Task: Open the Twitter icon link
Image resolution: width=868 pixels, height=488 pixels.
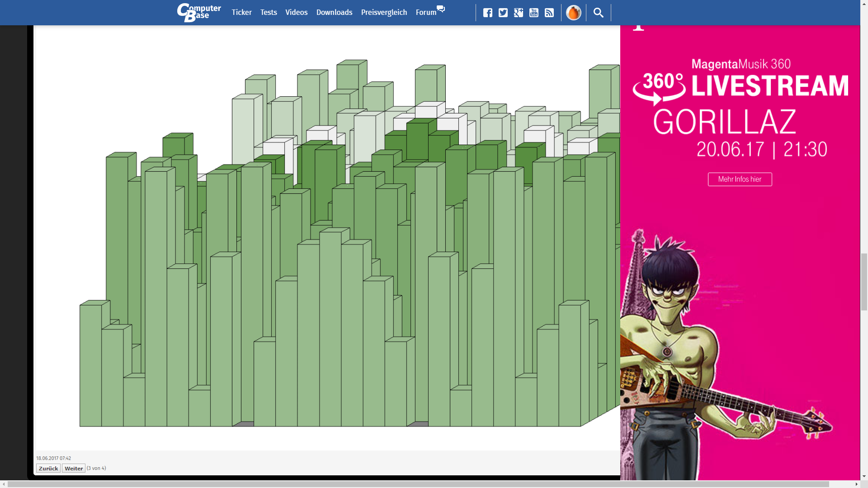Action: point(503,13)
